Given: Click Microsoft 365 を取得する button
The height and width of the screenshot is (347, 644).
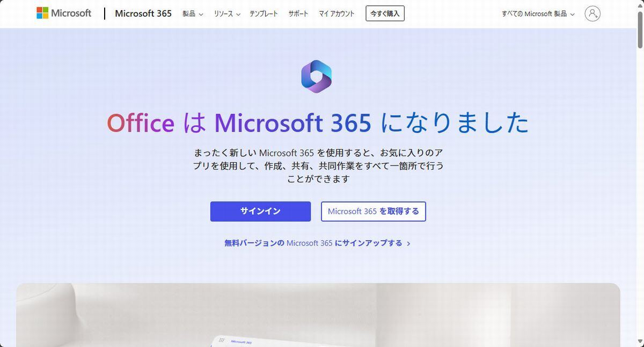Looking at the screenshot, I should (x=374, y=211).
